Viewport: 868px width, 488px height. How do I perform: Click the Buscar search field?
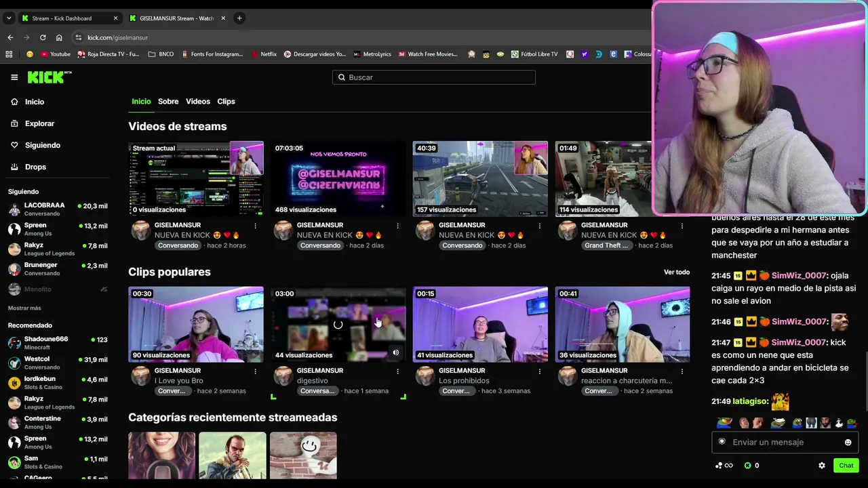point(434,77)
